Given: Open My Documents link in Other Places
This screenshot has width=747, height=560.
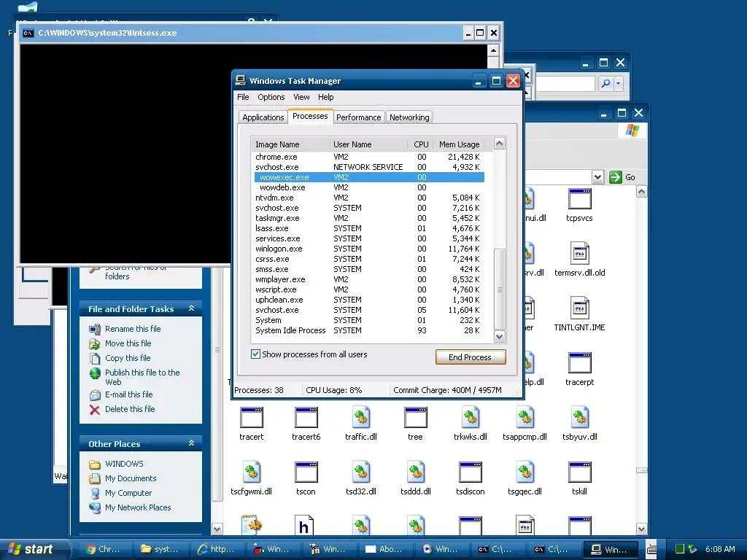Looking at the screenshot, I should point(131,478).
